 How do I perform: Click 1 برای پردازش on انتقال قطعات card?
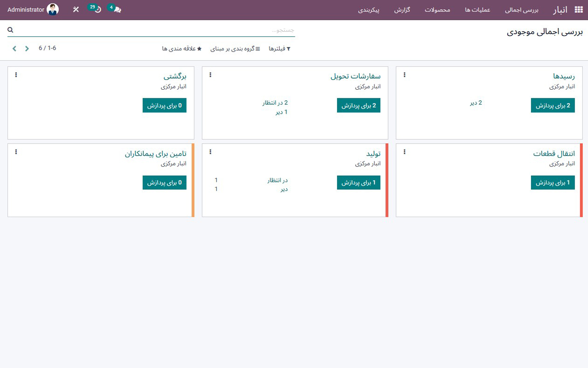[x=553, y=182]
